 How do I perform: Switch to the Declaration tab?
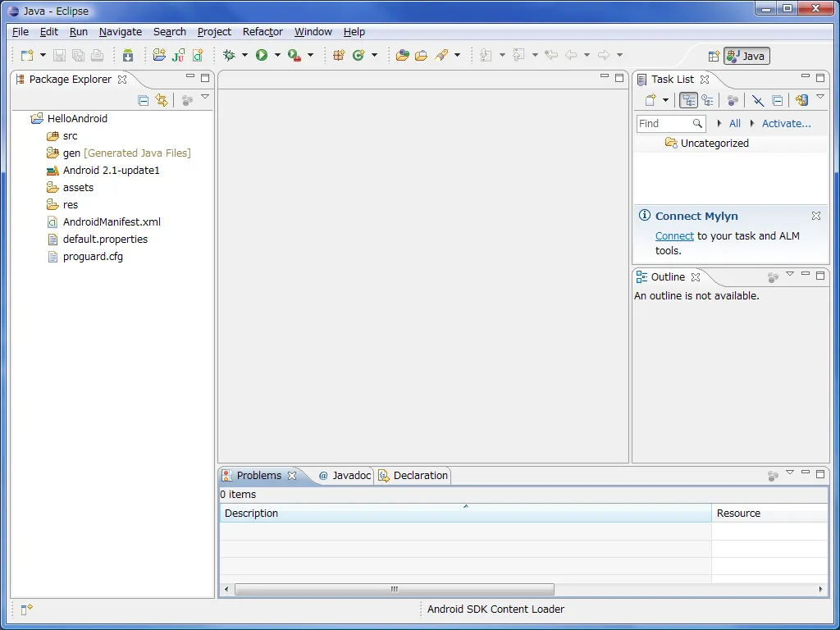pyautogui.click(x=413, y=476)
